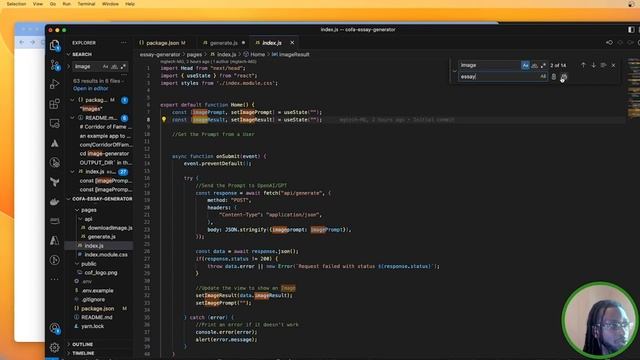Open cof_logo.png in the file tree
This screenshot has height=360, width=640.
101,273
